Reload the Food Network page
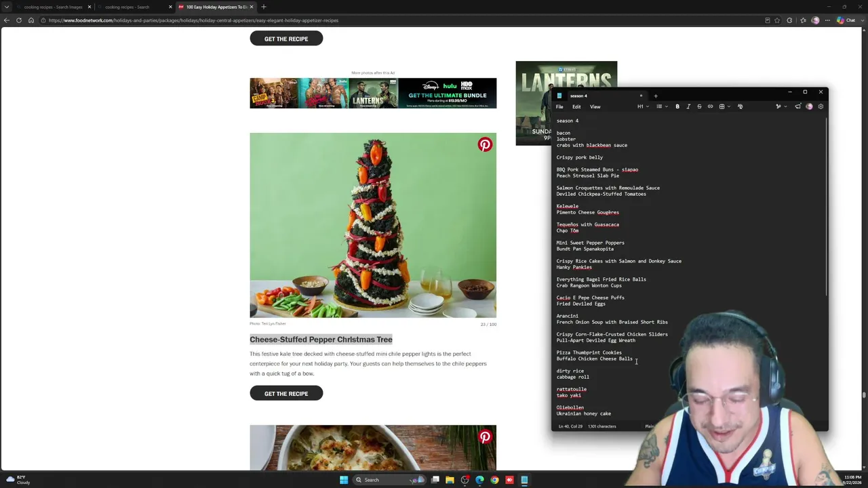The image size is (868, 488). point(19,20)
